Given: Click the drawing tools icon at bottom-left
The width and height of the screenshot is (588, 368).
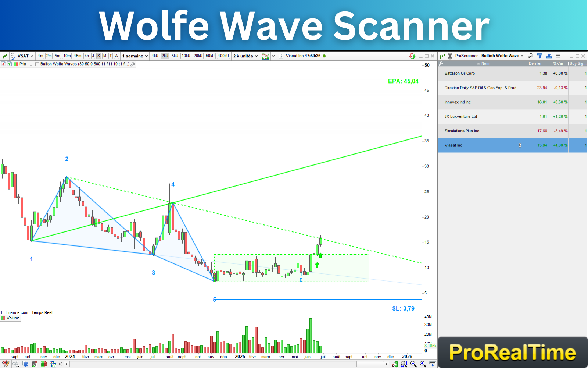Looking at the screenshot, I should 6,364.
